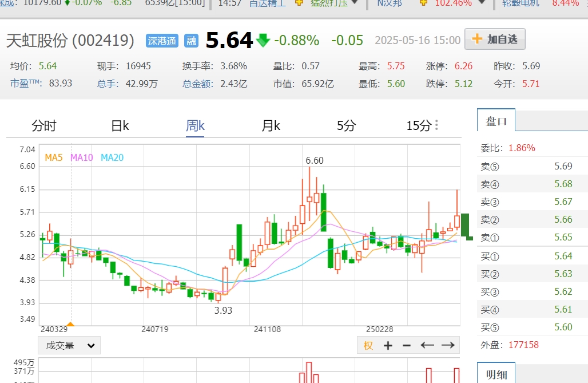Click the 总金额 label

pos(198,84)
